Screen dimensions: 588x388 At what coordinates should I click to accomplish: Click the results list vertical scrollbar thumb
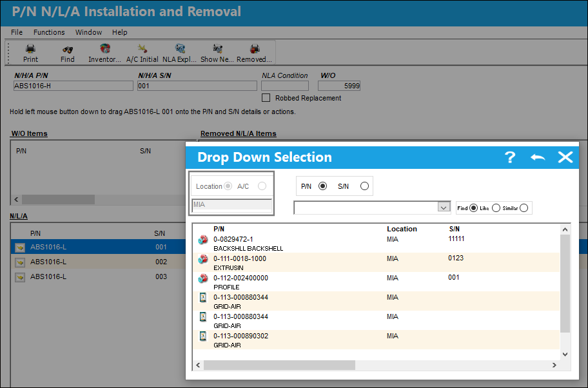tap(565, 284)
